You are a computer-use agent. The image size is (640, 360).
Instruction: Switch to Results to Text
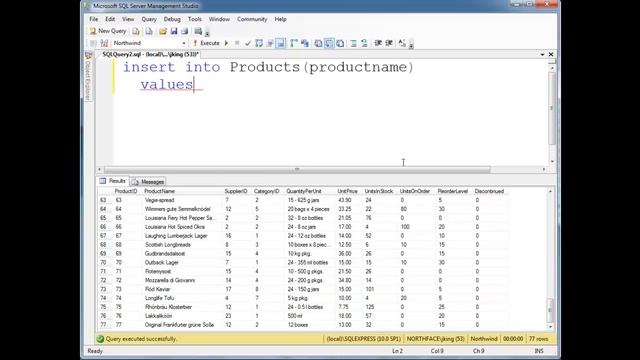tap(318, 43)
